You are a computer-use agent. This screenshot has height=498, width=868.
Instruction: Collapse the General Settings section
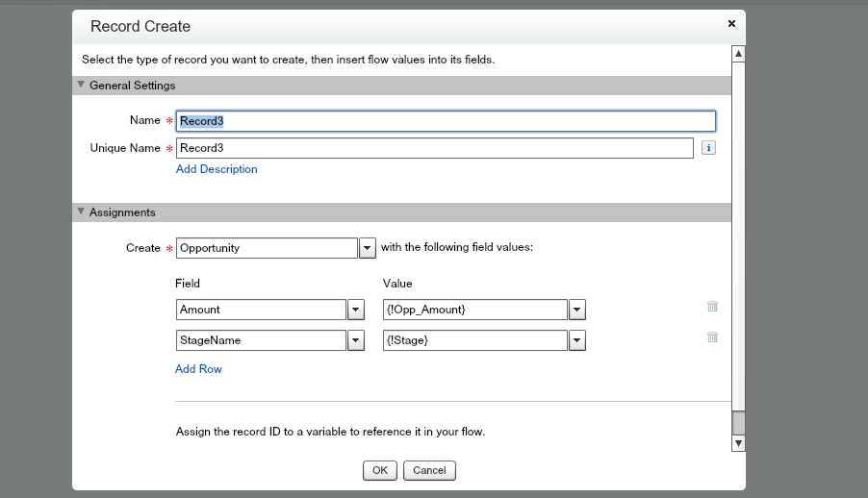(82, 85)
